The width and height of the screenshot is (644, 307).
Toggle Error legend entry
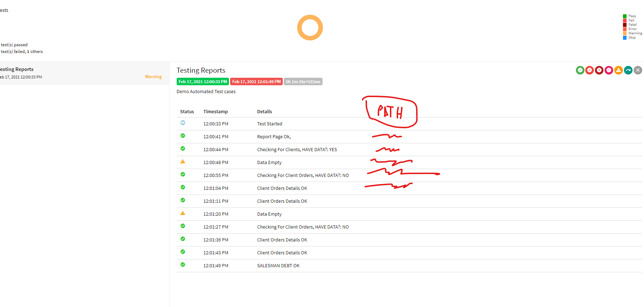[630, 29]
